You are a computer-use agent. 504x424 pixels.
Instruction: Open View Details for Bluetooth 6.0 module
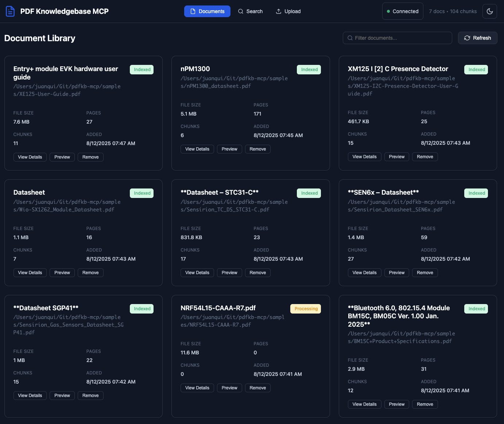click(364, 404)
